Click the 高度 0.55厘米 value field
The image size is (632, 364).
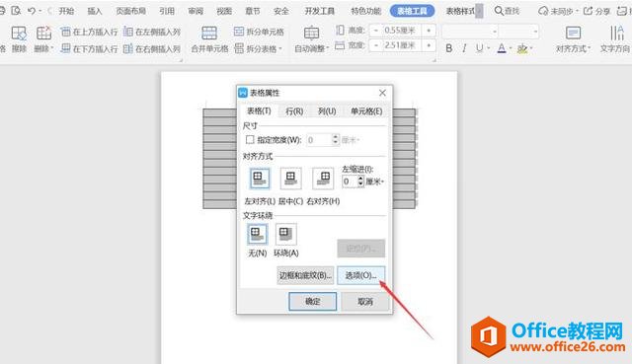coord(402,31)
